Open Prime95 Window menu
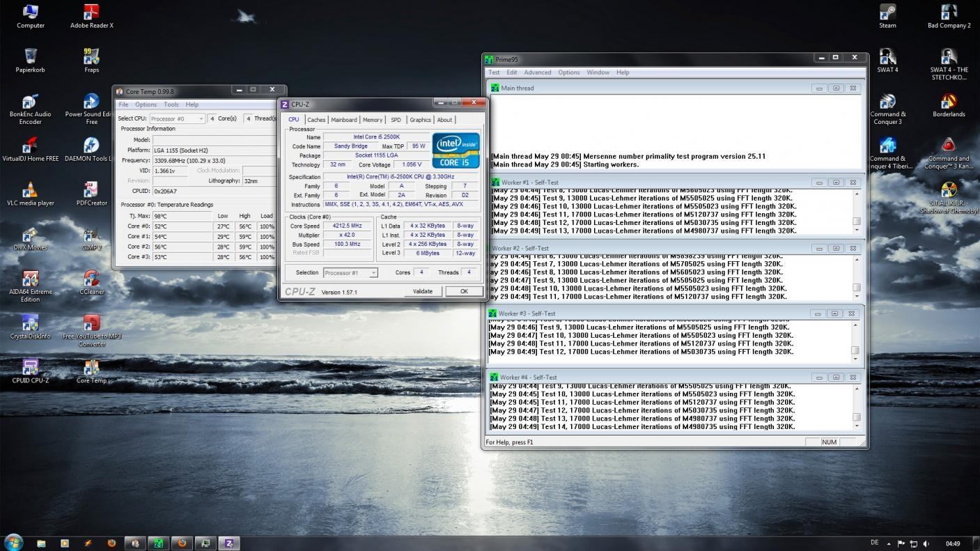Image resolution: width=980 pixels, height=551 pixels. (x=598, y=72)
